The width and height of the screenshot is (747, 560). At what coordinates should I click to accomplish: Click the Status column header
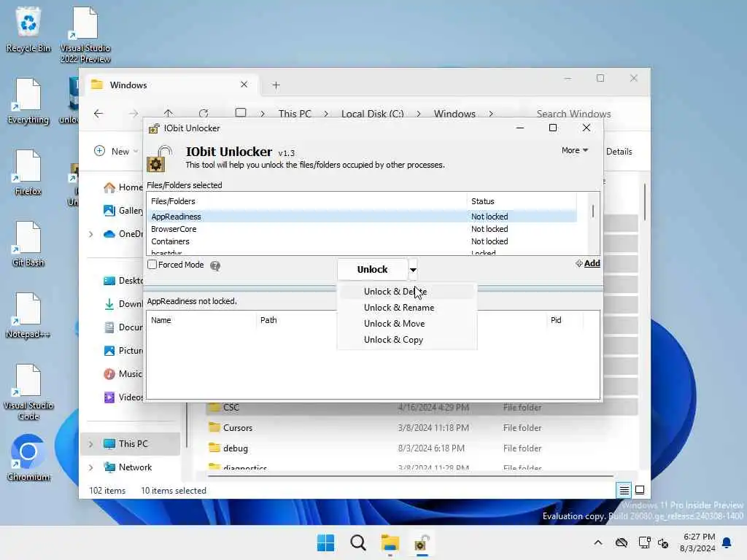click(x=521, y=201)
